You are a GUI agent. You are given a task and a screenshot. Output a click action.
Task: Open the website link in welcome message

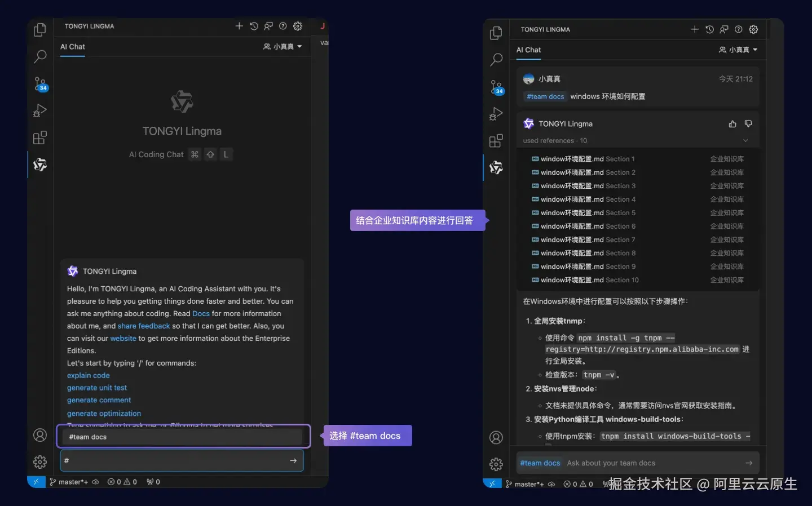[123, 339]
